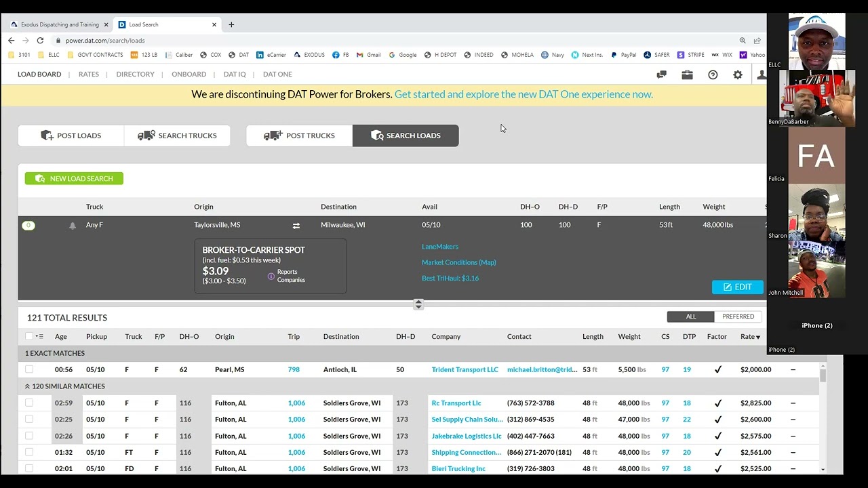Check the Bieri Trucking Inc row checkbox

(x=29, y=468)
